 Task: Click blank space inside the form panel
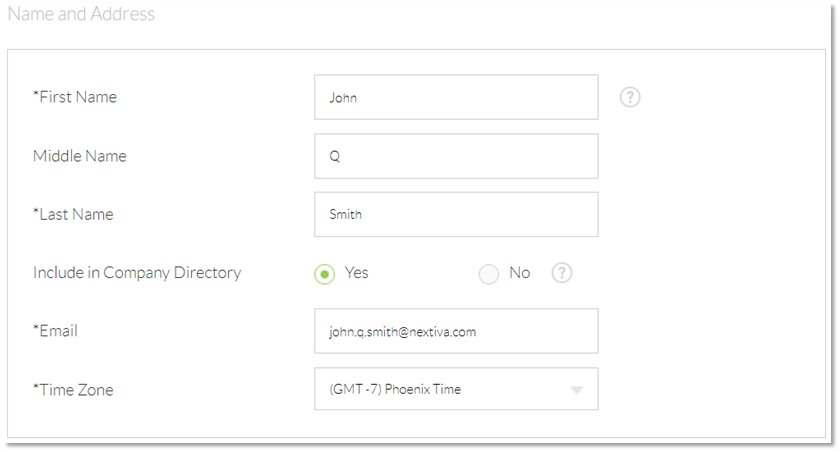(712, 214)
